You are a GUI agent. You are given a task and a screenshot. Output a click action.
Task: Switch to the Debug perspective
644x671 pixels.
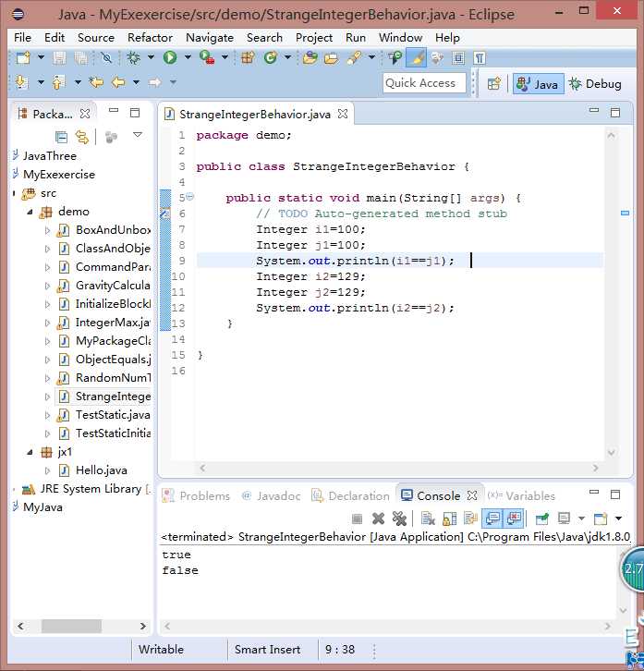point(596,84)
